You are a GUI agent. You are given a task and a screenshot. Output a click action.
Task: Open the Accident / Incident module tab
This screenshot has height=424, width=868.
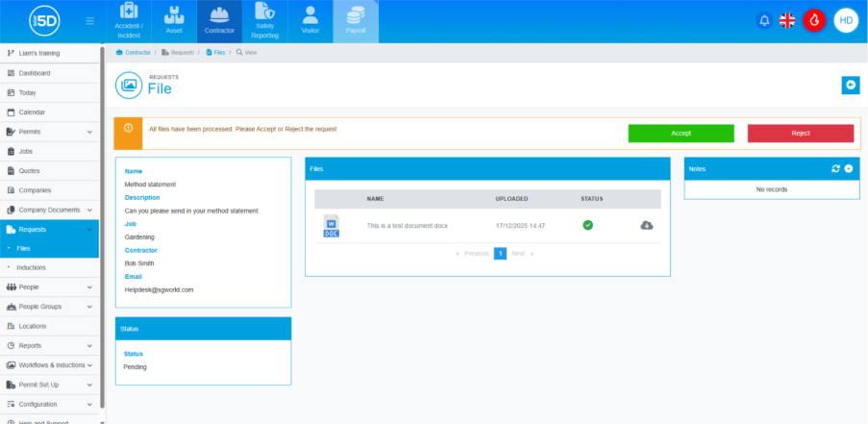[128, 21]
